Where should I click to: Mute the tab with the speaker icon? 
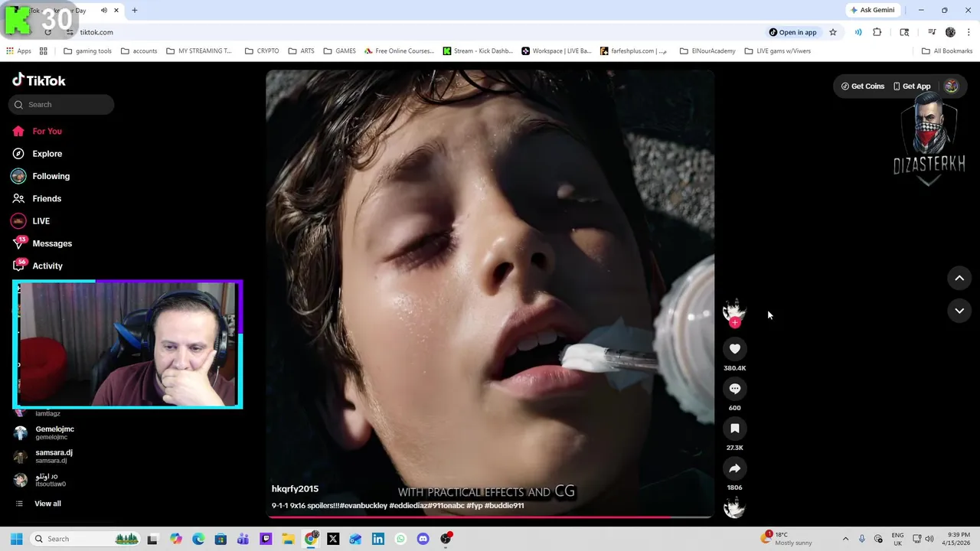[104, 11]
